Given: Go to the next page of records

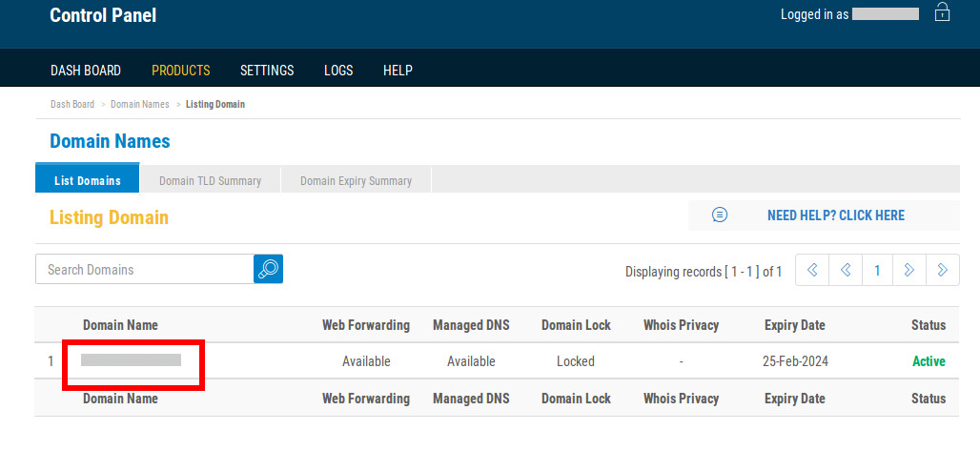Looking at the screenshot, I should [909, 270].
